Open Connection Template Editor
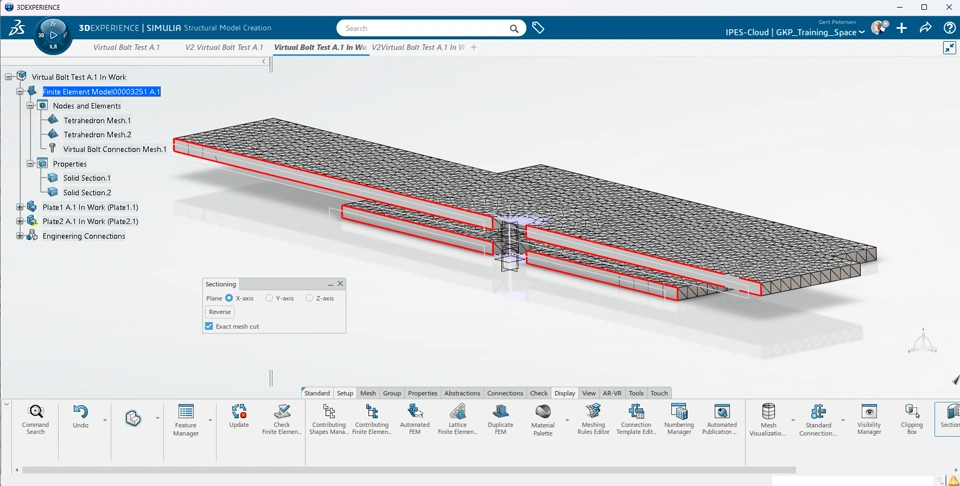 click(636, 419)
